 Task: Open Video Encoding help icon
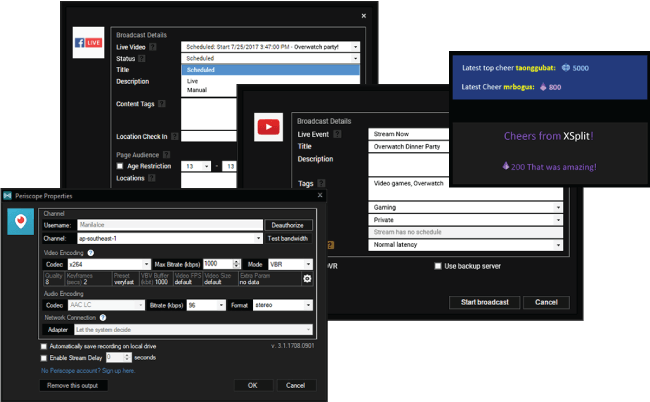click(90, 252)
